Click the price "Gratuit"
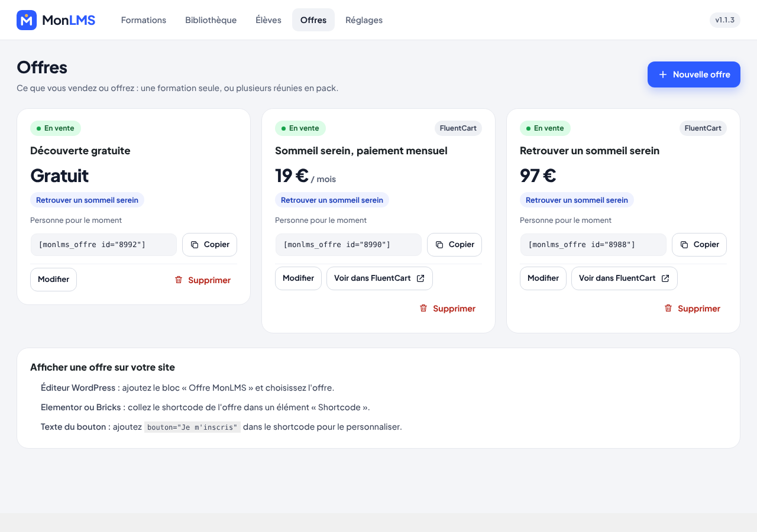This screenshot has height=532, width=757. (60, 176)
